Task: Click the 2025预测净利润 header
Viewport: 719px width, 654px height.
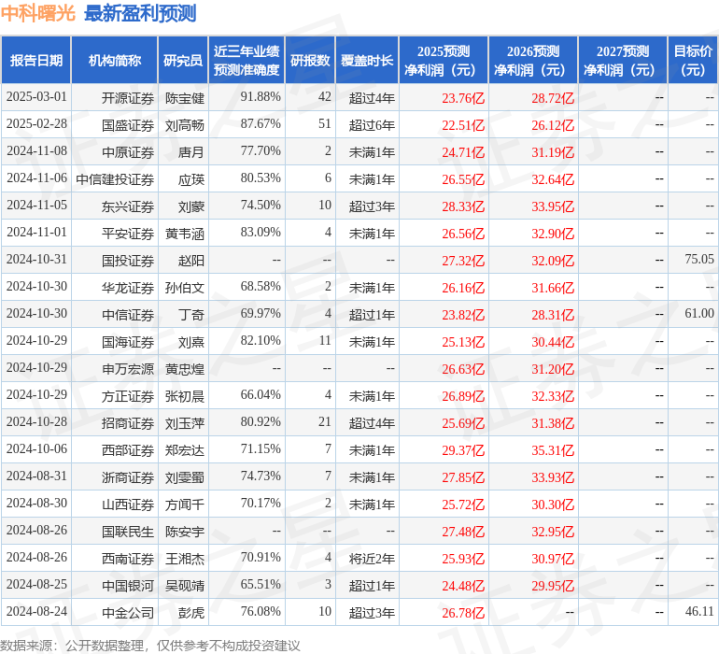Action: tap(443, 61)
